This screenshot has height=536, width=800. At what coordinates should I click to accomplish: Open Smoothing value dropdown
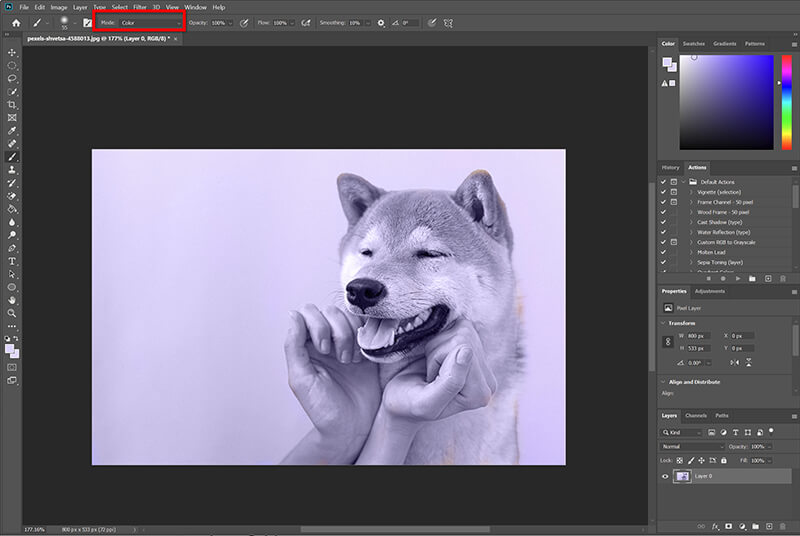pyautogui.click(x=367, y=23)
